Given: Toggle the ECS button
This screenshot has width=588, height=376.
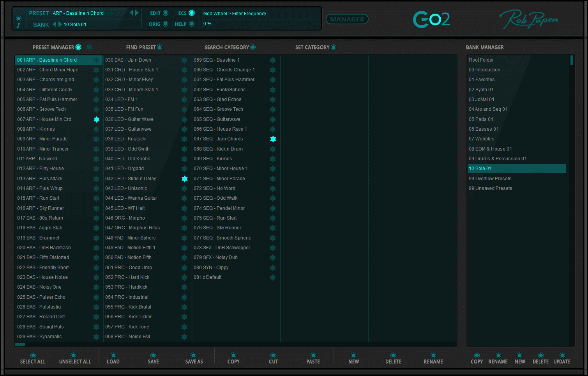Looking at the screenshot, I should pos(192,13).
